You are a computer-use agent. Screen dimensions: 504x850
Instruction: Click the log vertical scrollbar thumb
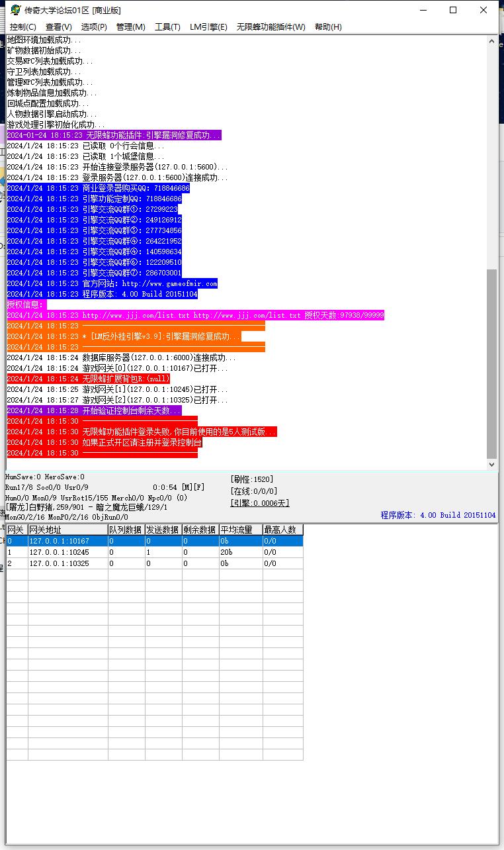(x=491, y=364)
